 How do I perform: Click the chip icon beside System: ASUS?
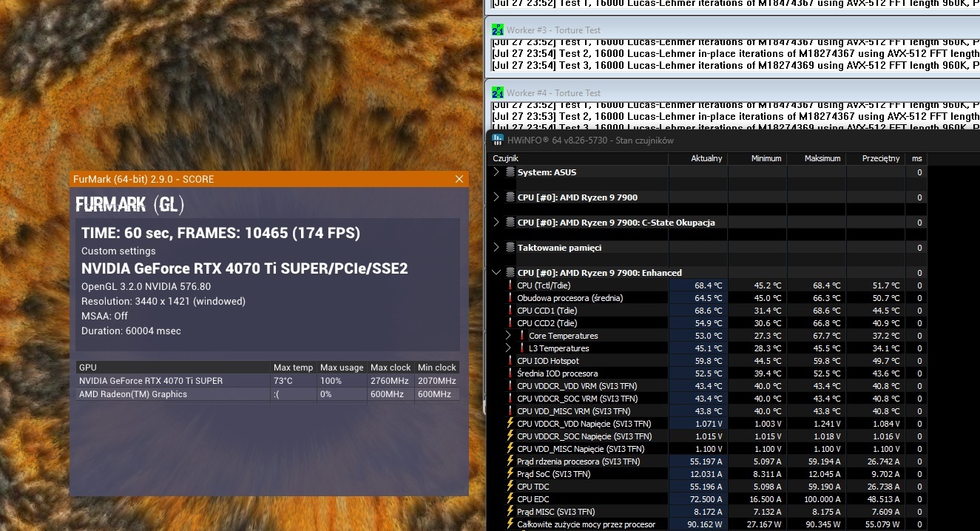510,172
